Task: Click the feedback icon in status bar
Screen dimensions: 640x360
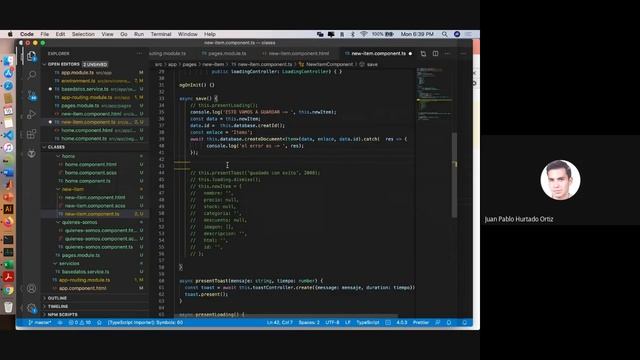Action: tap(438, 322)
